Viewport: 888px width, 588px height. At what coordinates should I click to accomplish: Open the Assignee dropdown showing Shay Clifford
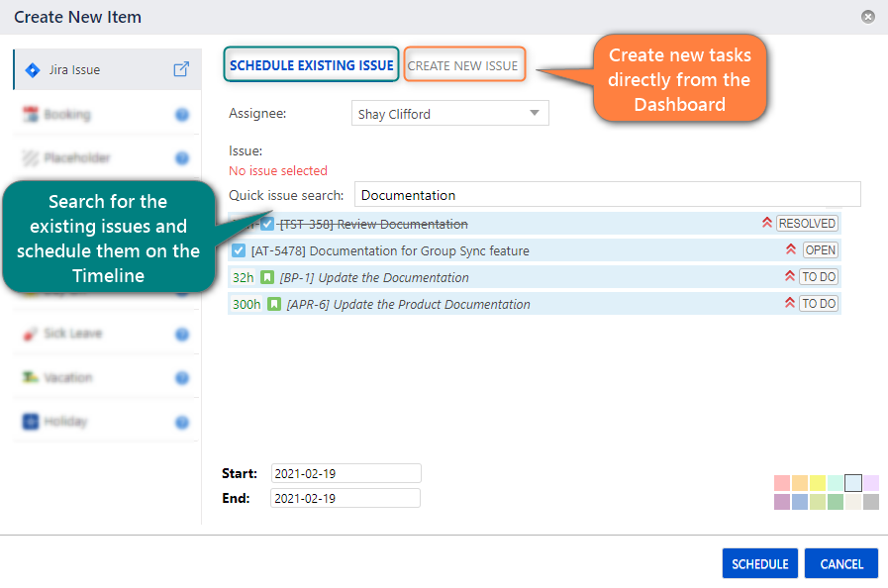pyautogui.click(x=449, y=114)
